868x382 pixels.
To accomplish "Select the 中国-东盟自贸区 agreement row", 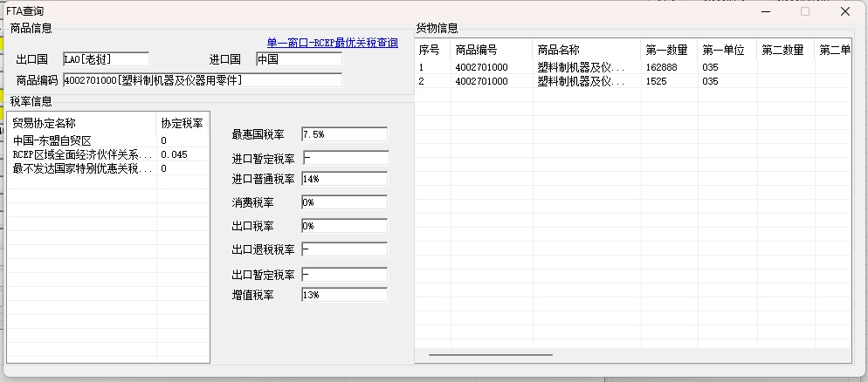I will (x=108, y=140).
